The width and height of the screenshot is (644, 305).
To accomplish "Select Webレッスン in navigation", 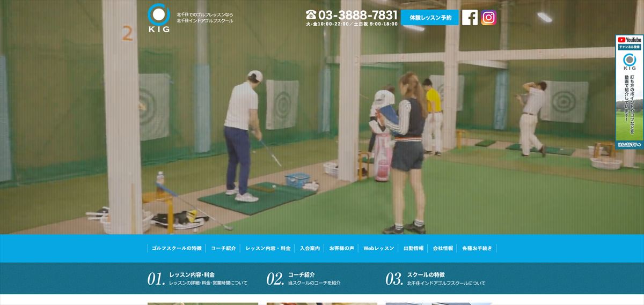I will pos(378,249).
